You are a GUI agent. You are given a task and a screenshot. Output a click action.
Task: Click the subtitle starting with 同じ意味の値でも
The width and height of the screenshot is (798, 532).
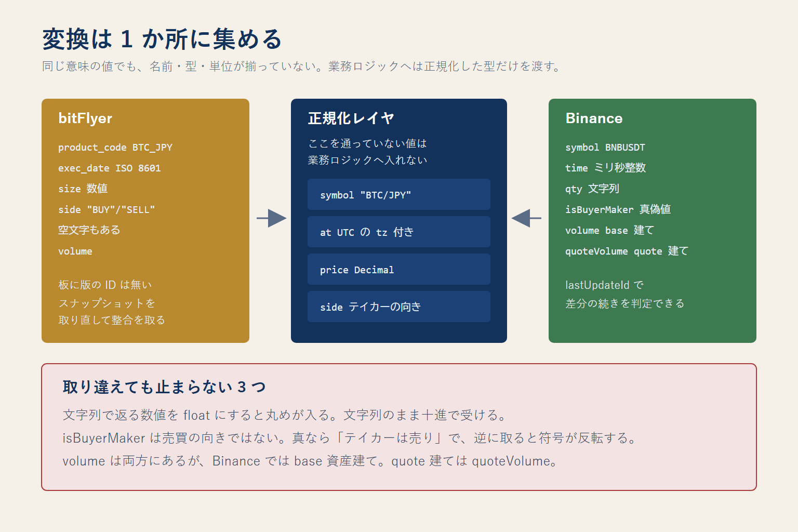click(301, 66)
